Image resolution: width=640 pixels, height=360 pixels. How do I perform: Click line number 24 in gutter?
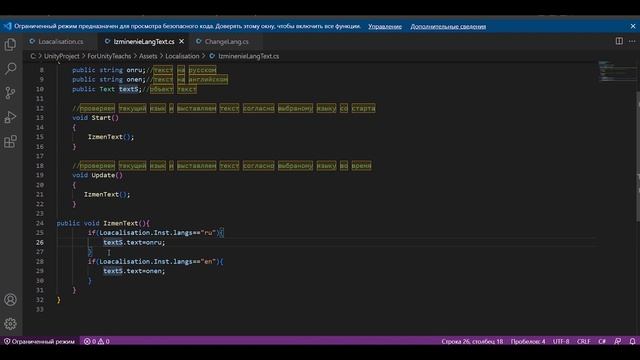click(x=40, y=223)
